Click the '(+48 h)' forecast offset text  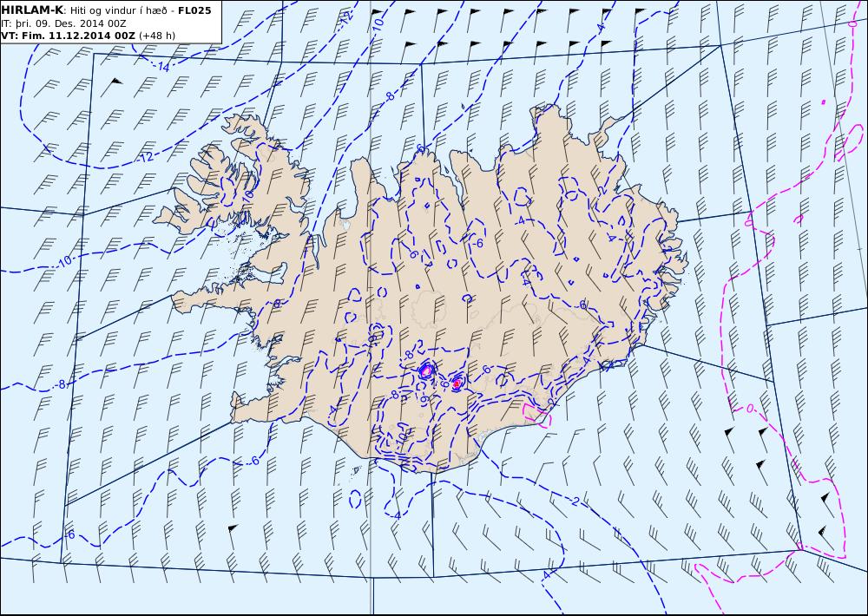coord(156,36)
